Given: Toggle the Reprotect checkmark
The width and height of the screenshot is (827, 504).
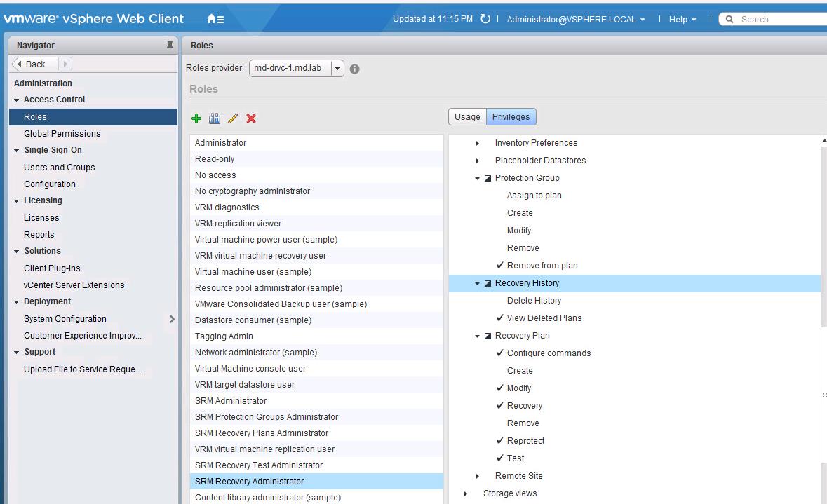Looking at the screenshot, I should pos(500,440).
